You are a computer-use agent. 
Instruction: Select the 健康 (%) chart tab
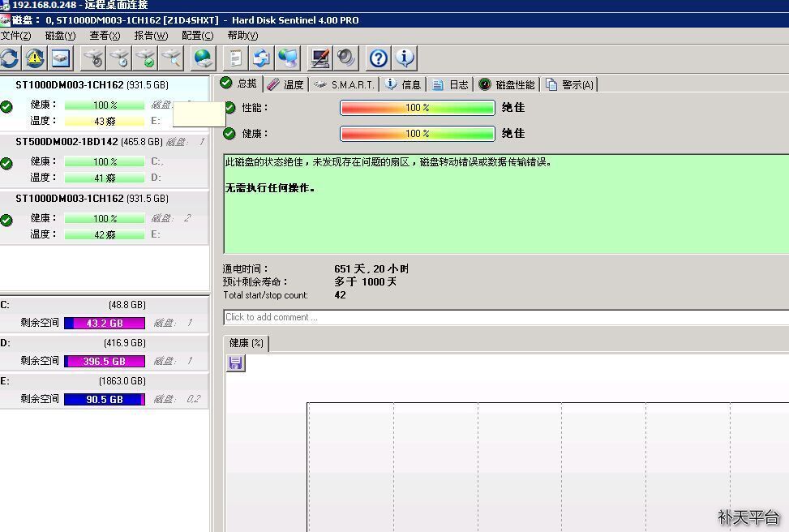pyautogui.click(x=246, y=343)
